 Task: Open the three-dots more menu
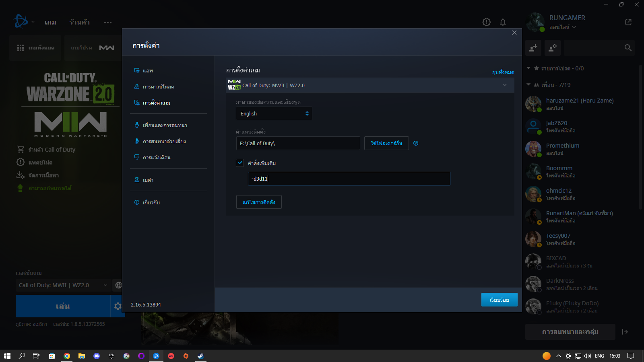click(108, 23)
